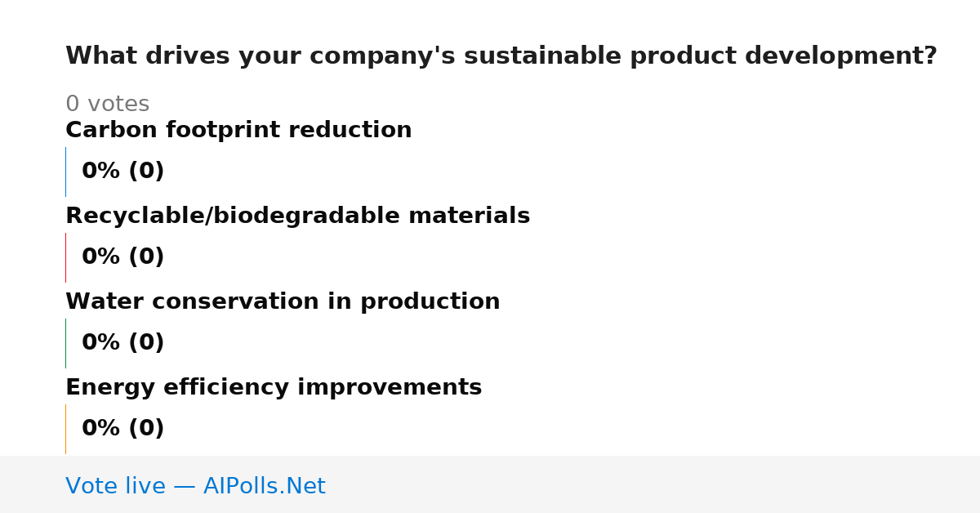Viewport: 980px width, 513px height.
Task: Click 0% (0) under Energy efficiency improvements
Action: click(123, 428)
